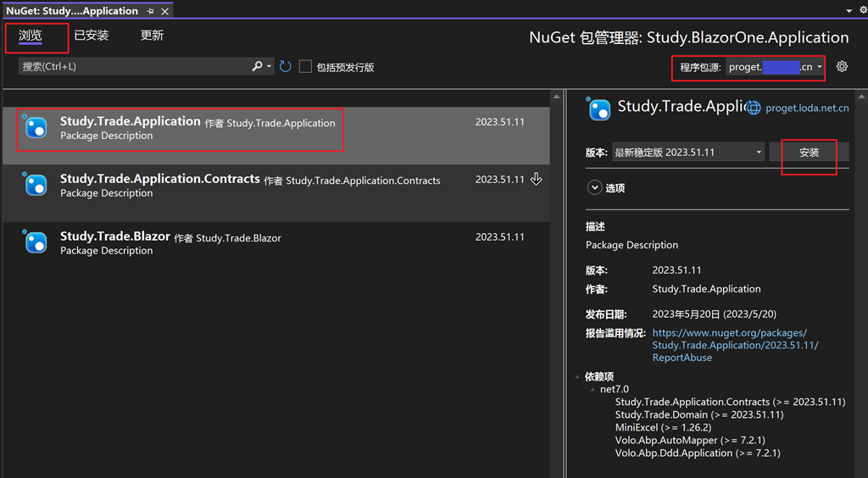Collapse the net7.0 dependency node
868x478 pixels.
coord(592,390)
